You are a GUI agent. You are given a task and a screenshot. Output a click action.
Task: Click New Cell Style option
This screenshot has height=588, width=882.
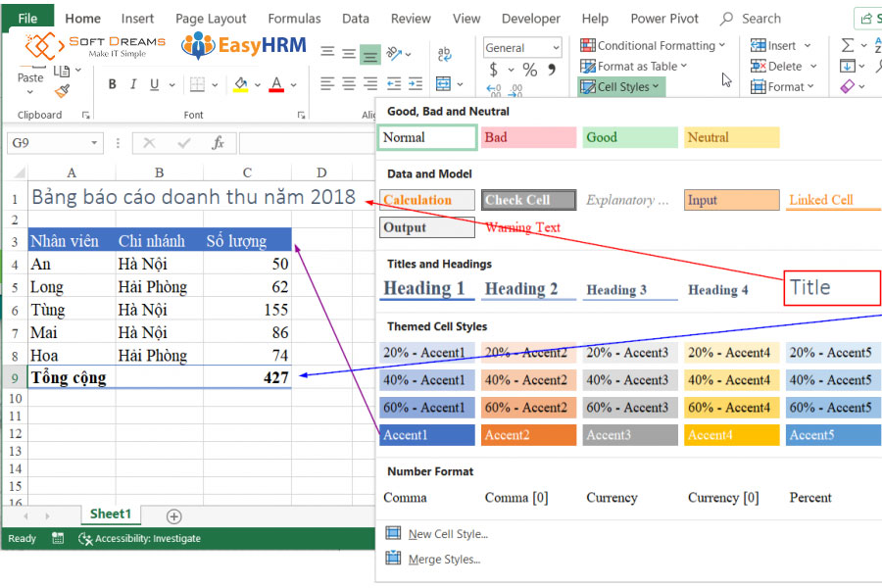coord(447,534)
